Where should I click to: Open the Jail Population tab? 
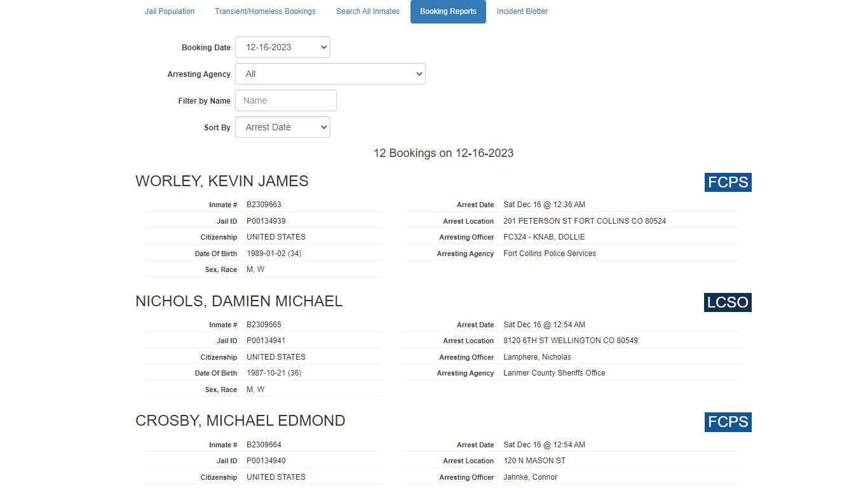click(170, 11)
